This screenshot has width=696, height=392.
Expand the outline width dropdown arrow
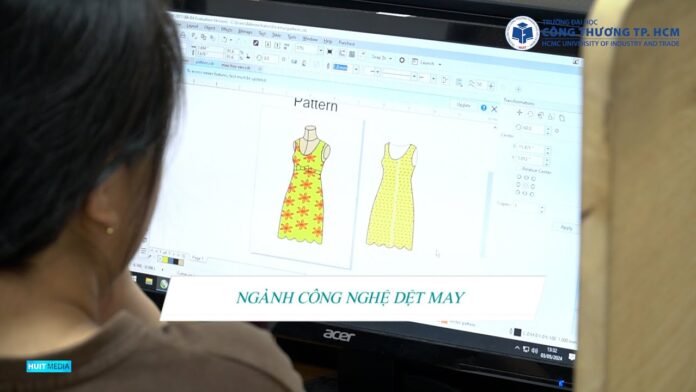pos(356,69)
